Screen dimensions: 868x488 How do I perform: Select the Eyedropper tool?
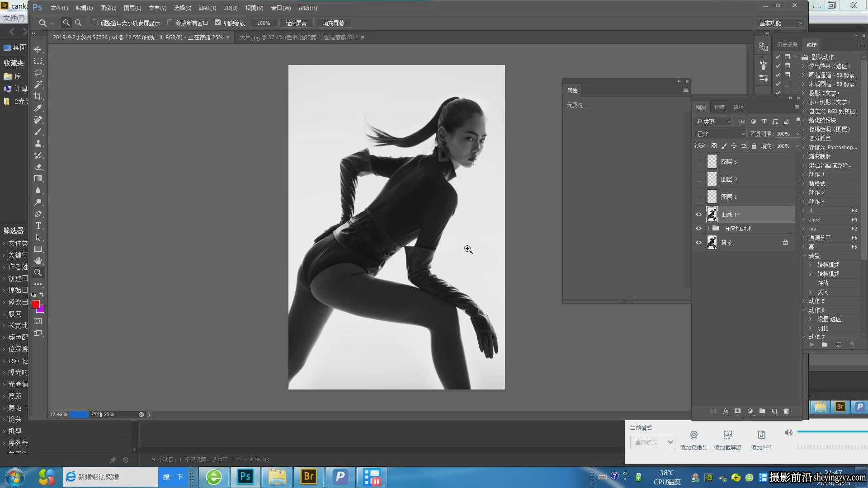[x=38, y=108]
